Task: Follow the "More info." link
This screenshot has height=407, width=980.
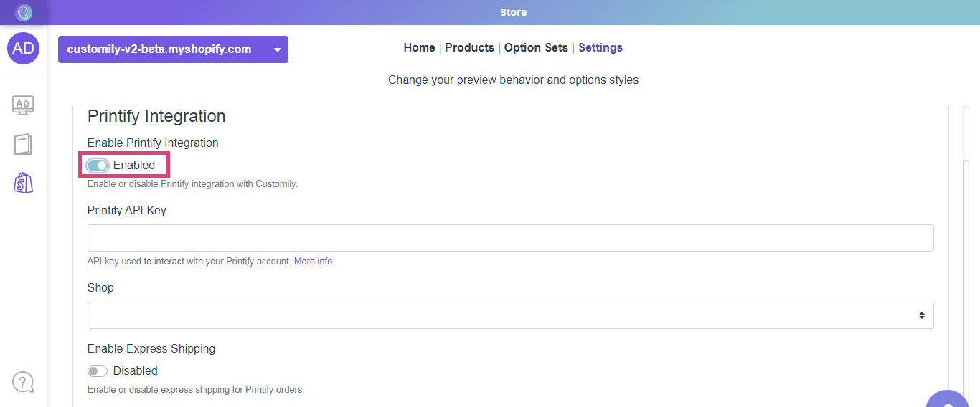Action: pos(314,262)
